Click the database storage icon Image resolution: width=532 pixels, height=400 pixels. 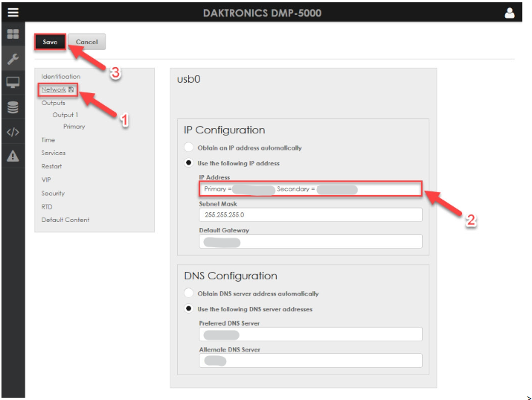tap(12, 107)
